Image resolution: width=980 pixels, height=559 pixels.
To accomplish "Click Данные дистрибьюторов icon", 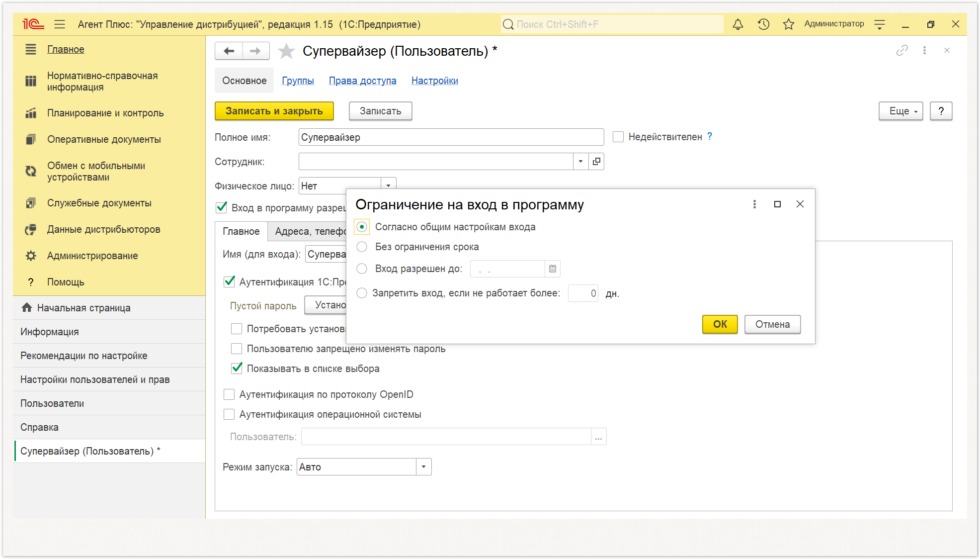I will (x=31, y=229).
